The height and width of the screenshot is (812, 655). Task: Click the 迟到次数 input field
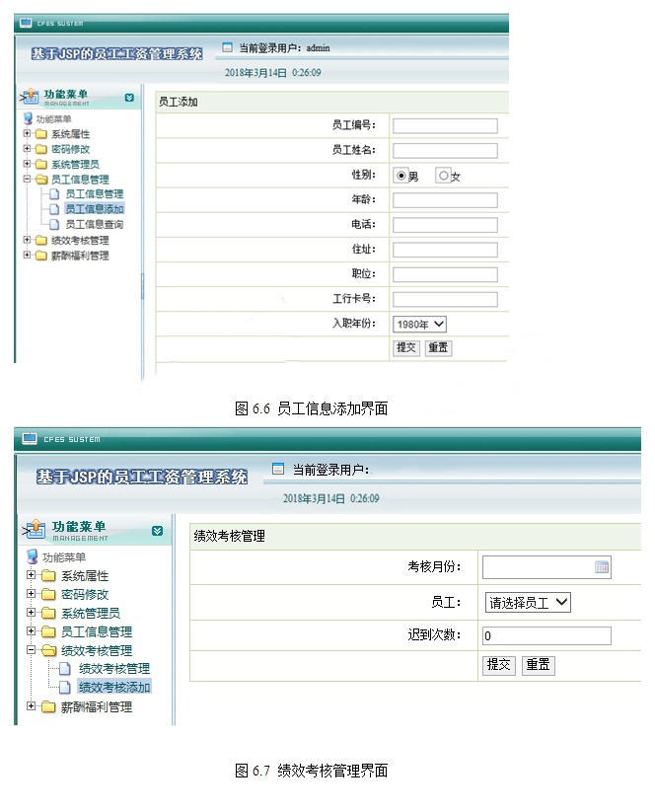(x=546, y=636)
